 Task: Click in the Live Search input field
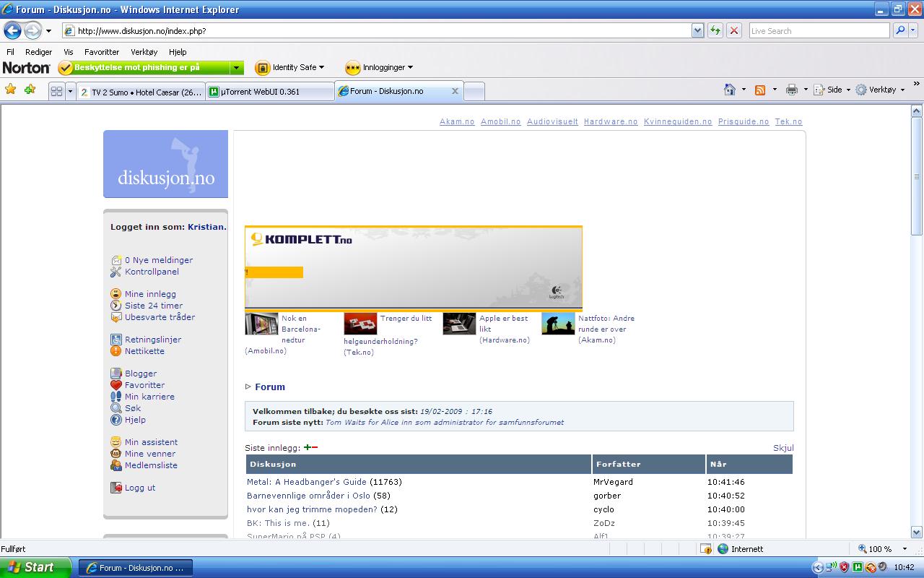pos(819,30)
